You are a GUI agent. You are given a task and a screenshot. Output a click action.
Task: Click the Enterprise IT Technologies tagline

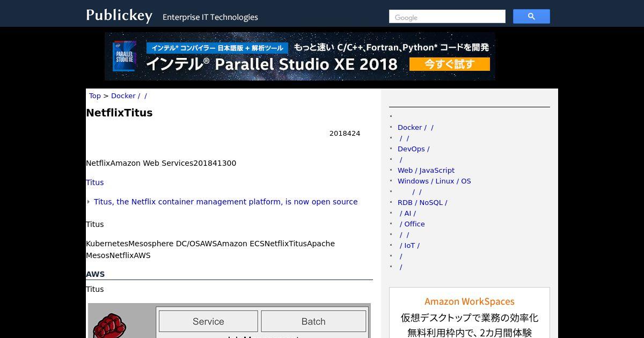point(210,17)
